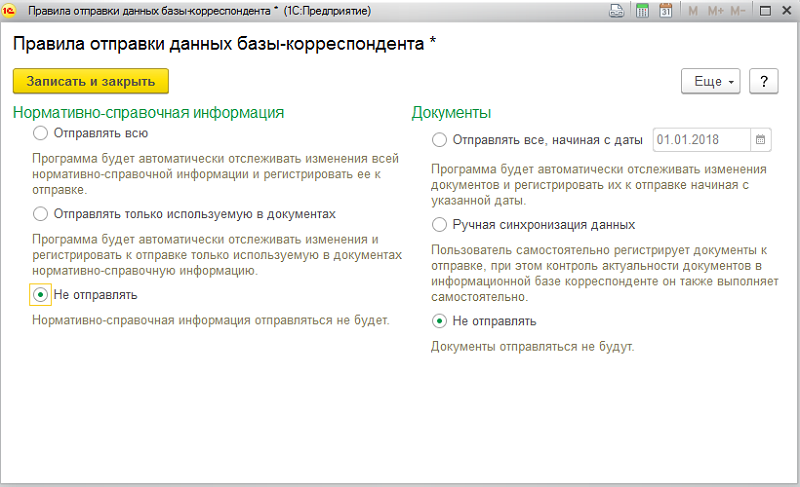Close the window with the X button
This screenshot has width=800, height=487.
[787, 11]
